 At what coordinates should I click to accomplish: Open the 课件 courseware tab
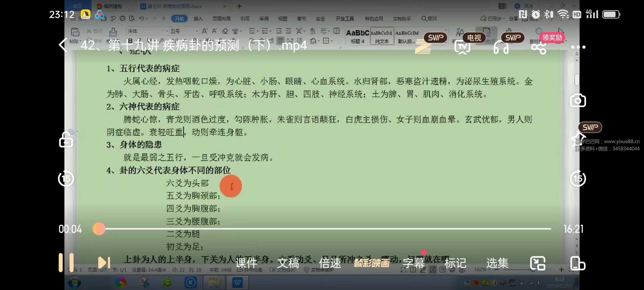[246, 263]
